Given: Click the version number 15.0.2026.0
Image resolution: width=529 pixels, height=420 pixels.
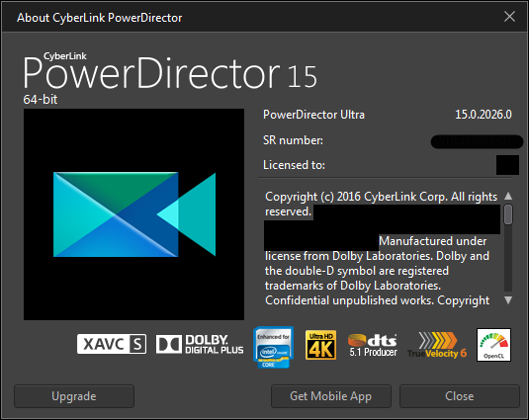Looking at the screenshot, I should [x=484, y=115].
